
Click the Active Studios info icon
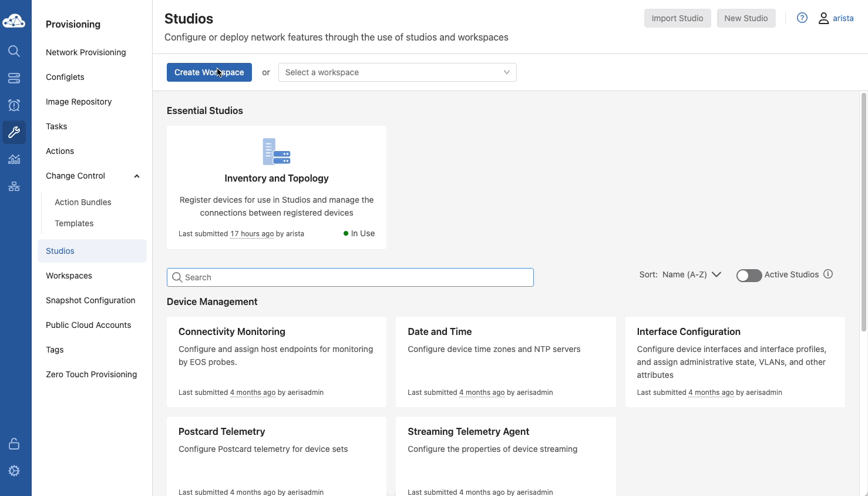click(828, 274)
